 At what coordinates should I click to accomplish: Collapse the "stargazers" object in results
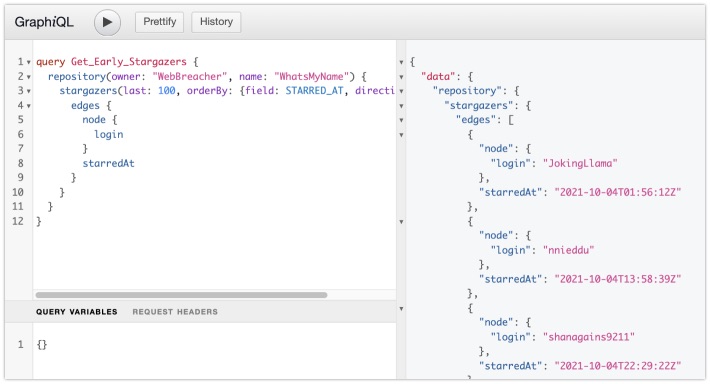click(x=401, y=106)
